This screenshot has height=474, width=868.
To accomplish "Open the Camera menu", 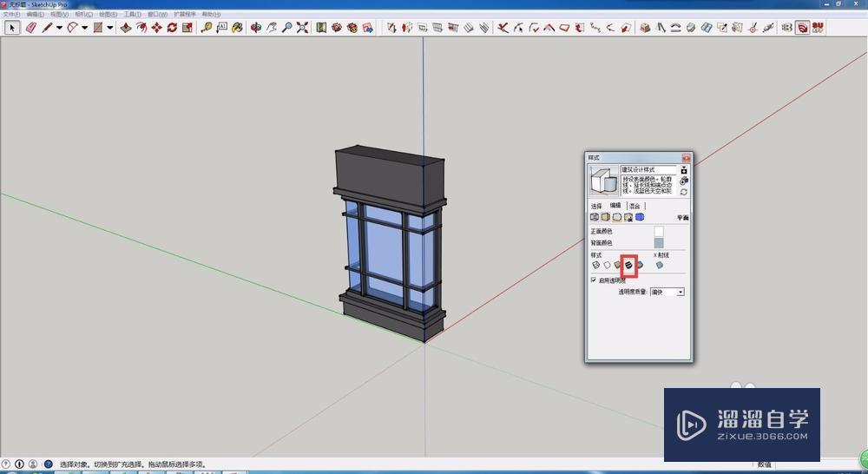I will 83,14.
